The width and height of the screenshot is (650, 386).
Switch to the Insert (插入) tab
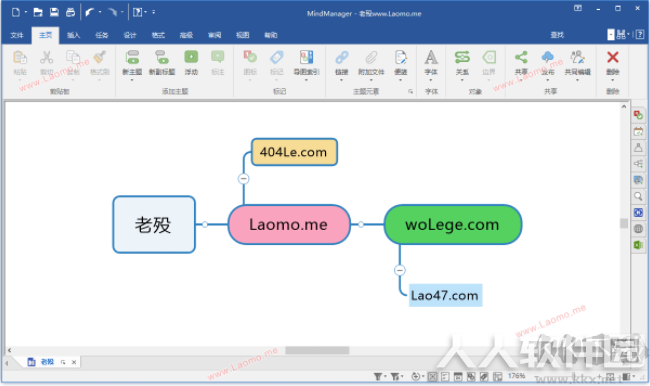pyautogui.click(x=73, y=35)
